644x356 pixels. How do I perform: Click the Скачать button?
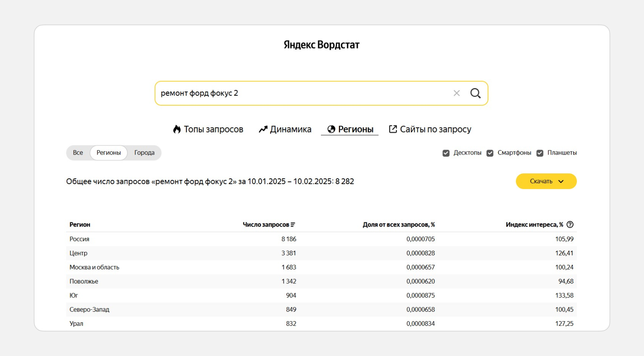[x=541, y=181]
